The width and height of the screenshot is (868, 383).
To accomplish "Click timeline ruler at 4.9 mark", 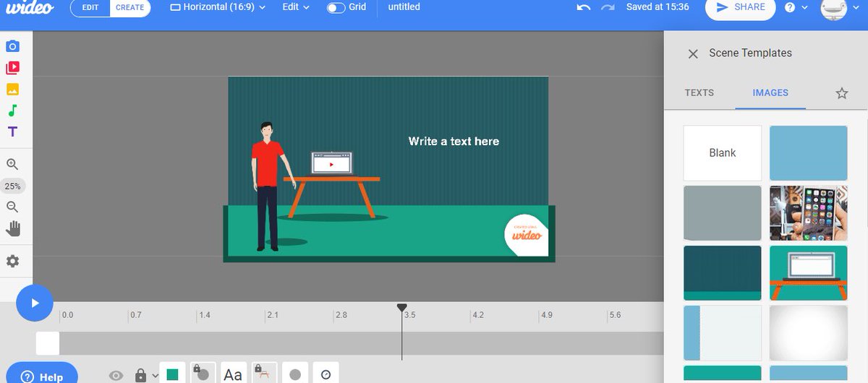I will [547, 315].
